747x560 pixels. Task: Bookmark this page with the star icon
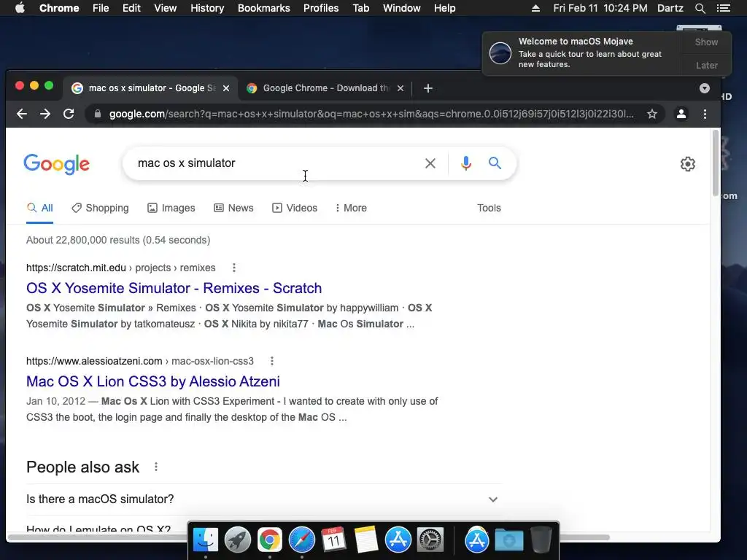pyautogui.click(x=651, y=114)
